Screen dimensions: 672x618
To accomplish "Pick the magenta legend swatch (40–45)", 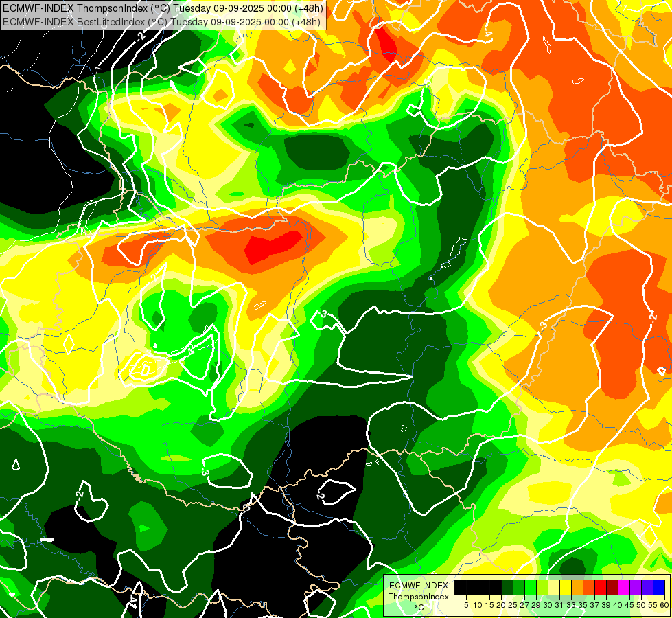I will click(624, 588).
